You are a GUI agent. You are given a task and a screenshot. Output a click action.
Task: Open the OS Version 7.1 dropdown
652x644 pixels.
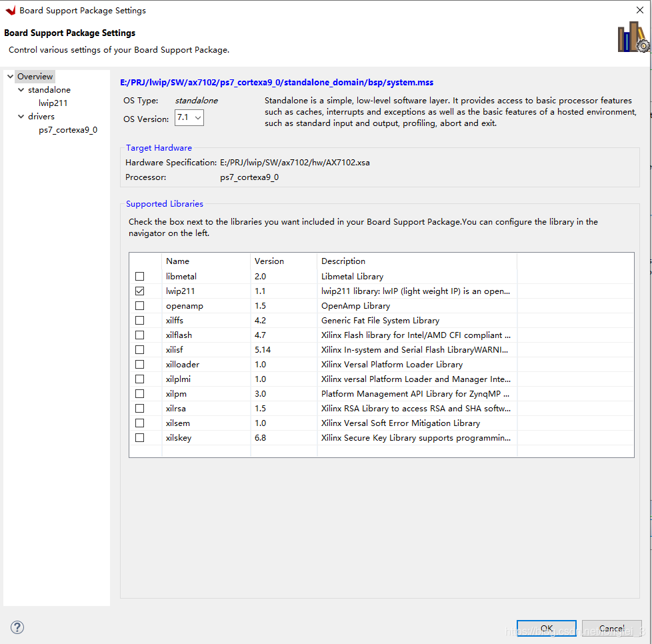point(189,117)
